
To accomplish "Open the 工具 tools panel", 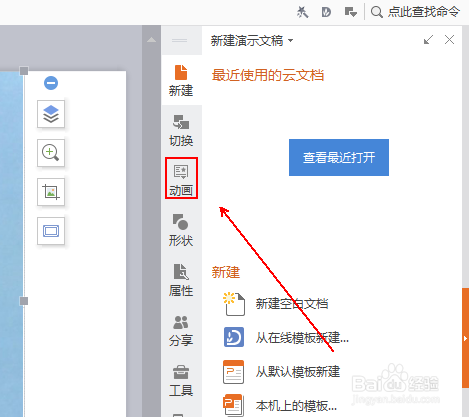I will coord(181,380).
